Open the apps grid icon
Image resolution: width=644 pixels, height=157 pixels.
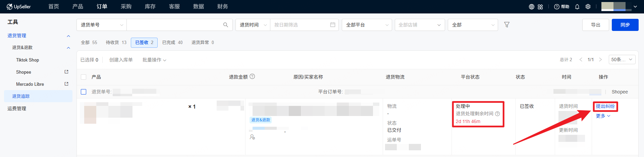540,7
